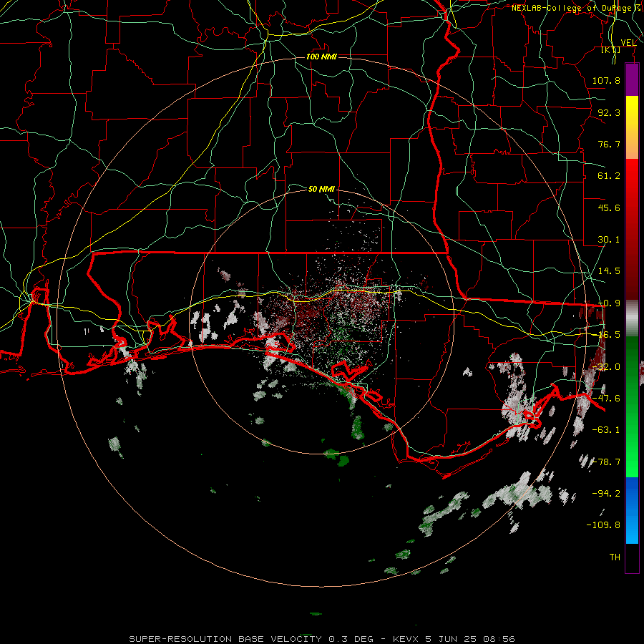Click the -63.1 velocity scale value
Viewport: 644px width, 644px height.
pyautogui.click(x=606, y=430)
